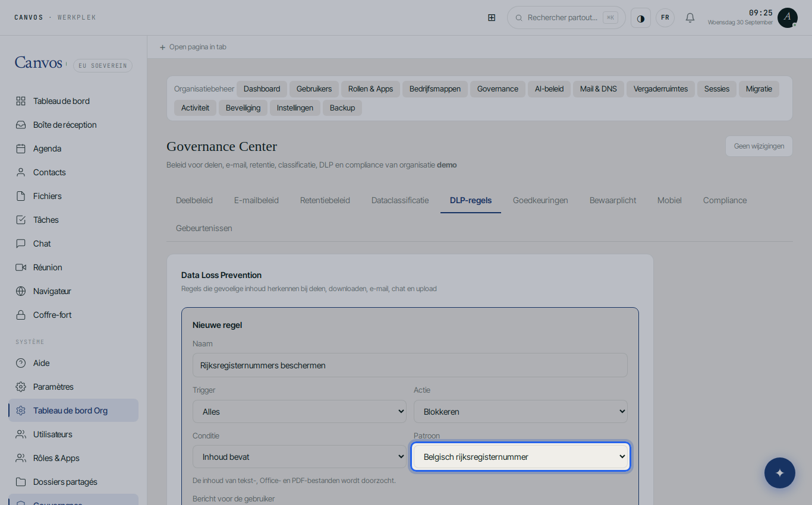This screenshot has height=505, width=812.
Task: Switch language using FR button
Action: (x=665, y=18)
